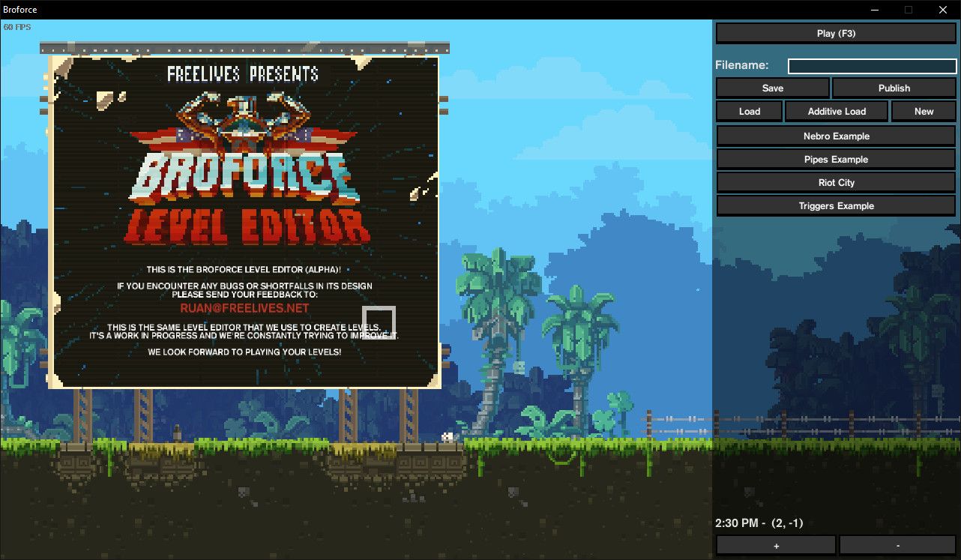Click the FREELIVES PRESENTS heading
961x560 pixels.
click(243, 74)
